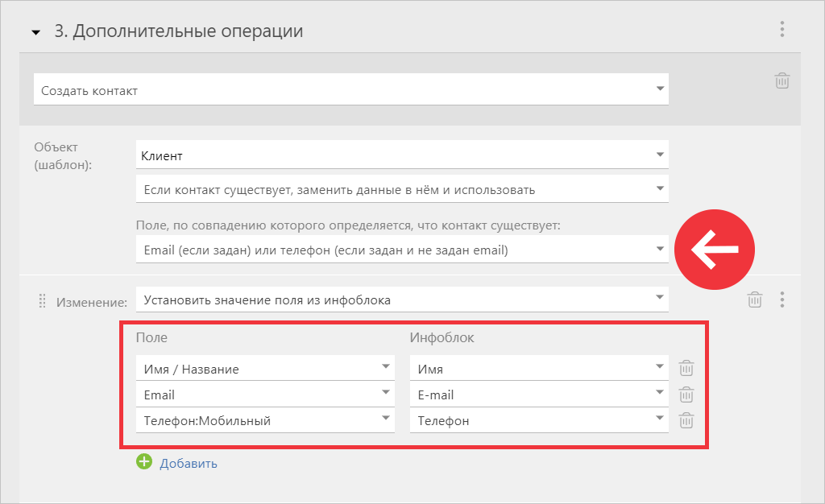Open the Email или телефон match field dropdown
Image resolution: width=825 pixels, height=504 pixels.
coord(402,249)
